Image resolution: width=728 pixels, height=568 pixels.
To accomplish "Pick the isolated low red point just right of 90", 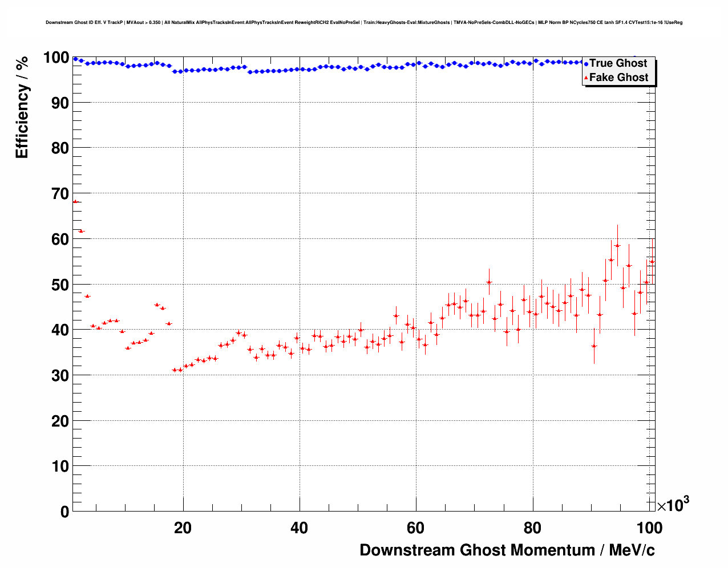I will (594, 346).
